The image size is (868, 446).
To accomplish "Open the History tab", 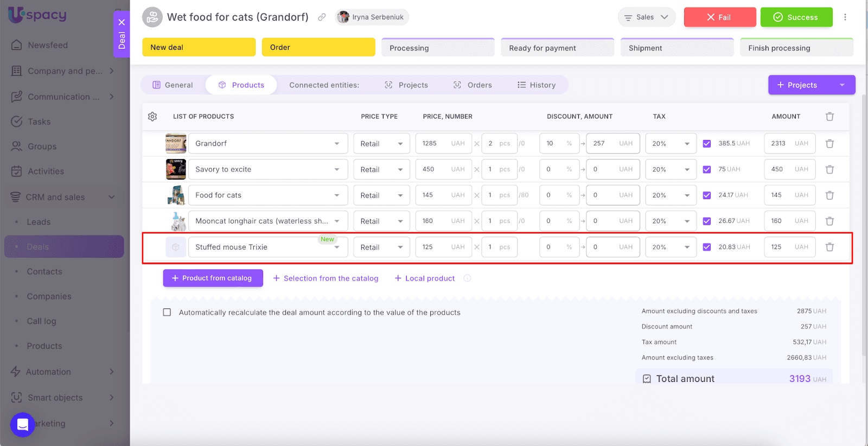I will coord(537,85).
